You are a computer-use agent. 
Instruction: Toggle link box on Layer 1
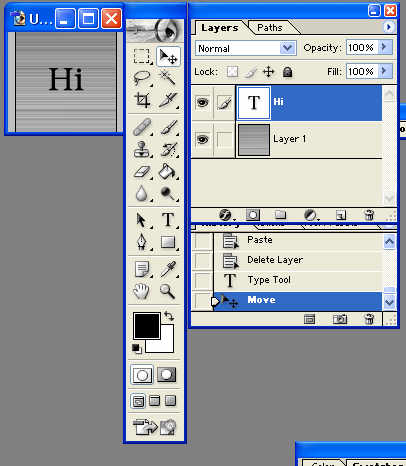tap(224, 139)
